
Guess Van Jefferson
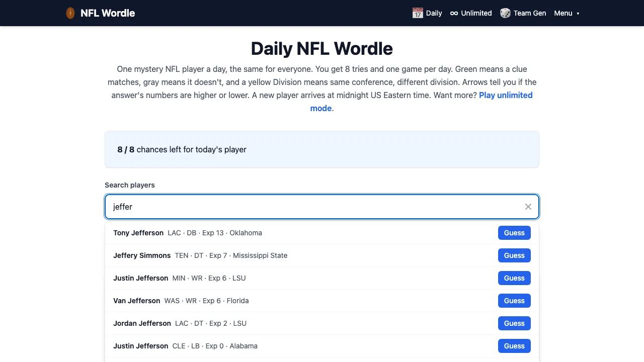(x=514, y=301)
